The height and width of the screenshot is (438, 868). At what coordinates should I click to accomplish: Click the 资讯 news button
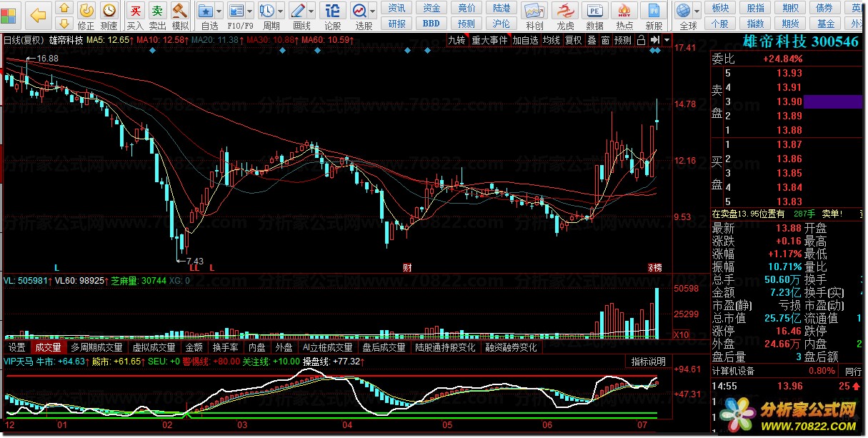point(397,8)
